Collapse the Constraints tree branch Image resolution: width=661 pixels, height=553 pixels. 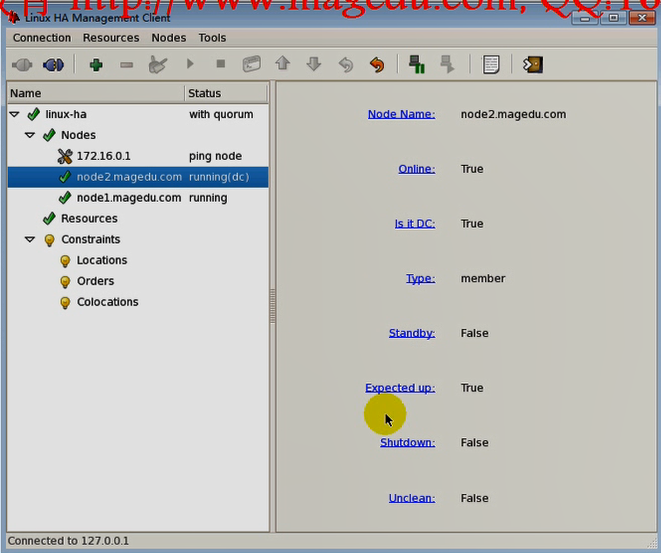click(30, 240)
